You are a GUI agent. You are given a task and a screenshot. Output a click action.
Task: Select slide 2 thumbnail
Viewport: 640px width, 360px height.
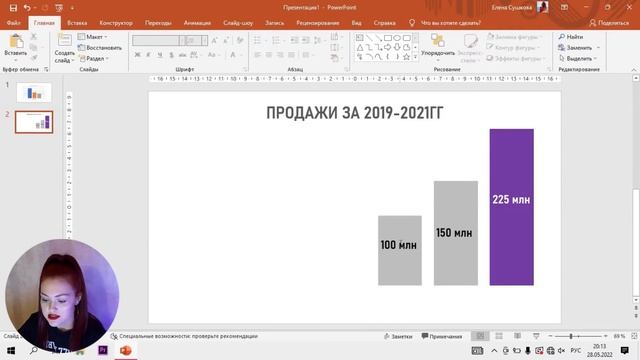[x=34, y=122]
